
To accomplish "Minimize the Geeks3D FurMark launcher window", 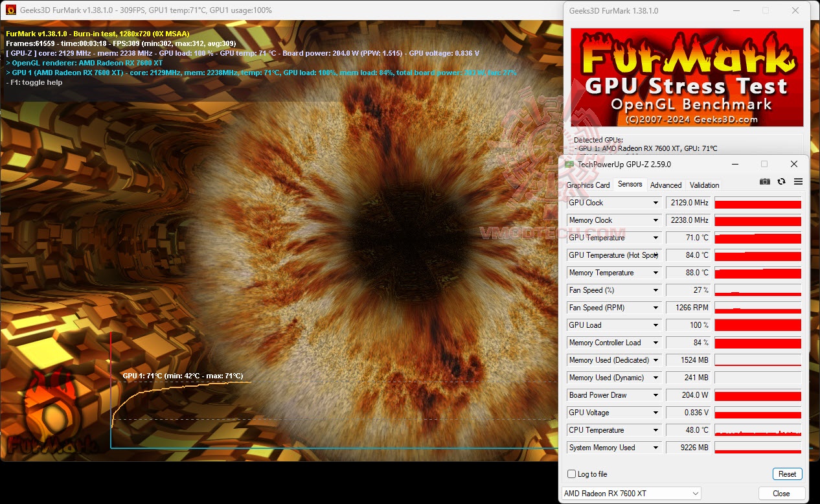I will (736, 10).
